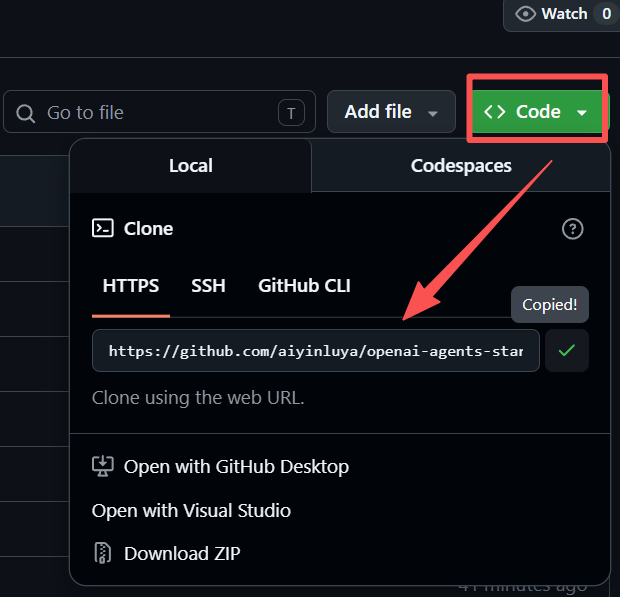620x597 pixels.
Task: Switch to the Local tab
Action: tap(191, 166)
